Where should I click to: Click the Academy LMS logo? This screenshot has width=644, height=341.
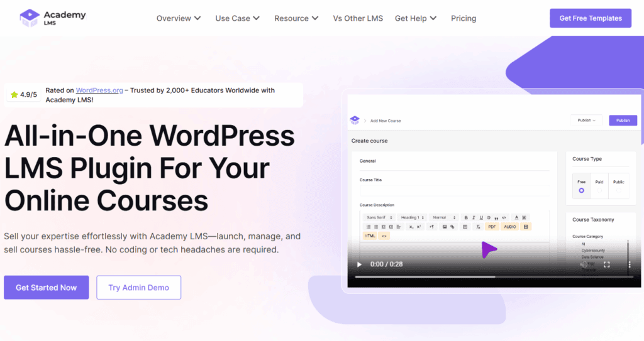(x=53, y=18)
